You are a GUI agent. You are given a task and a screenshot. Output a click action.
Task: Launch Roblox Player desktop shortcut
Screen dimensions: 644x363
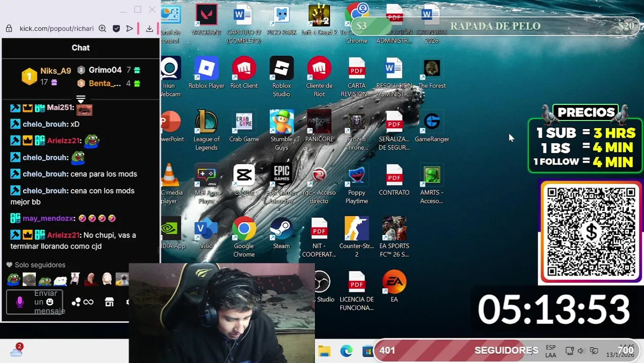point(206,74)
